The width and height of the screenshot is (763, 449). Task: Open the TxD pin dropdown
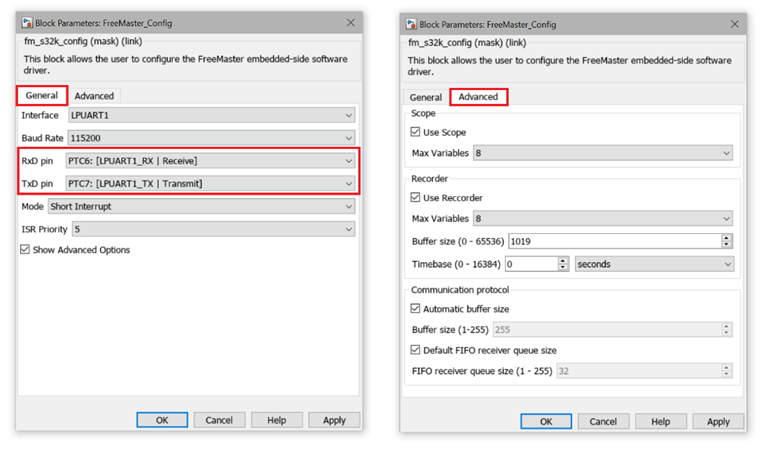pos(210,183)
